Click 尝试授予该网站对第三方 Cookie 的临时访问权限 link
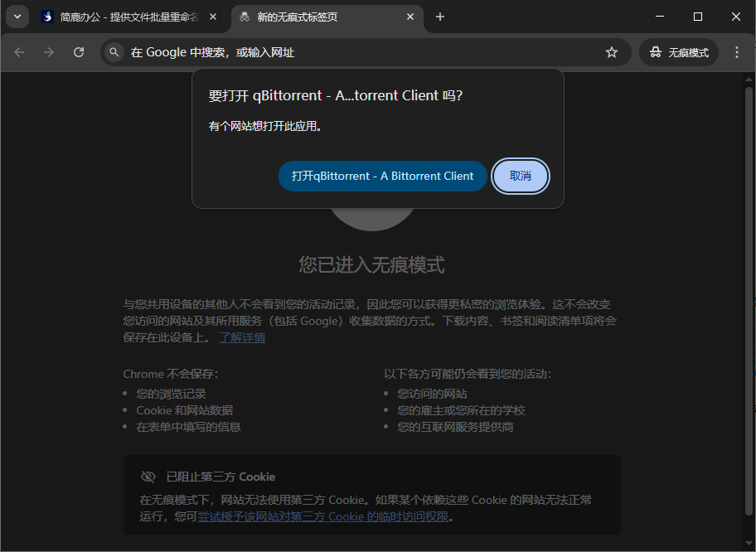Viewport: 756px width, 552px height. (x=323, y=516)
